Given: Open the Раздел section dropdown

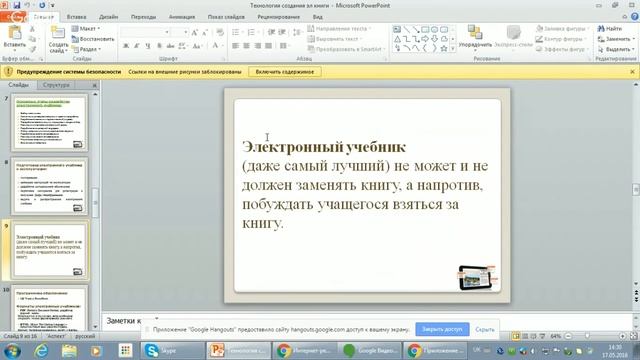Looking at the screenshot, I should tap(86, 49).
